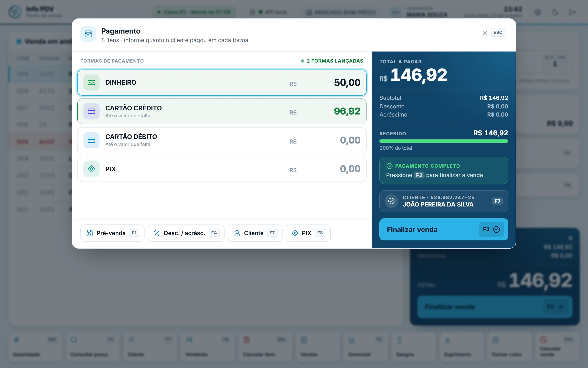Click the percent icon on Desc. / acrésc.
This screenshot has width=588, height=368.
coord(157,233)
